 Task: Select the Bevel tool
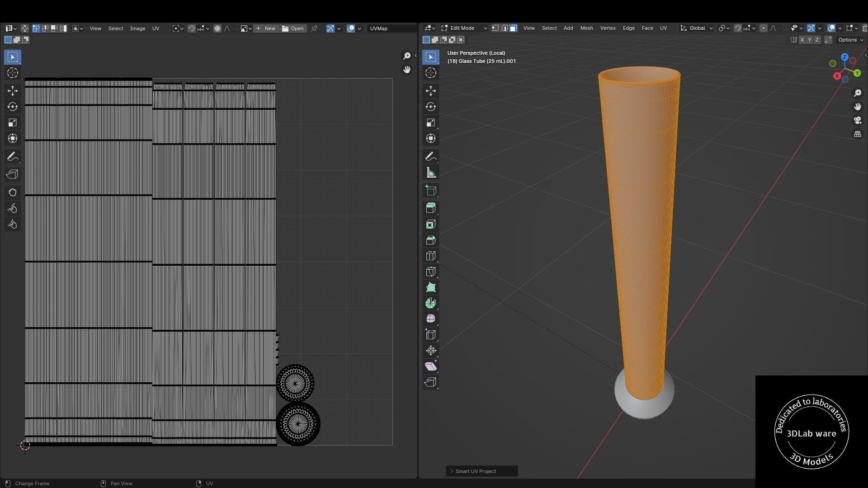[430, 240]
